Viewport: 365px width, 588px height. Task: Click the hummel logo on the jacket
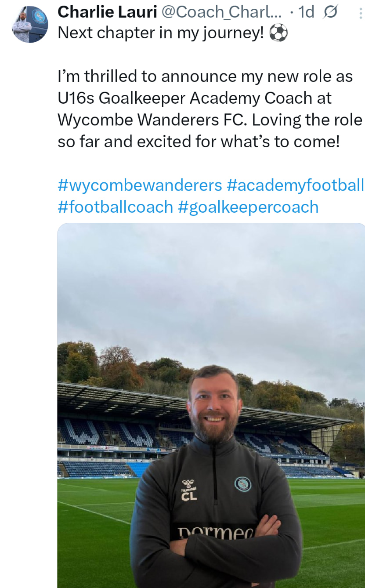pos(189,485)
